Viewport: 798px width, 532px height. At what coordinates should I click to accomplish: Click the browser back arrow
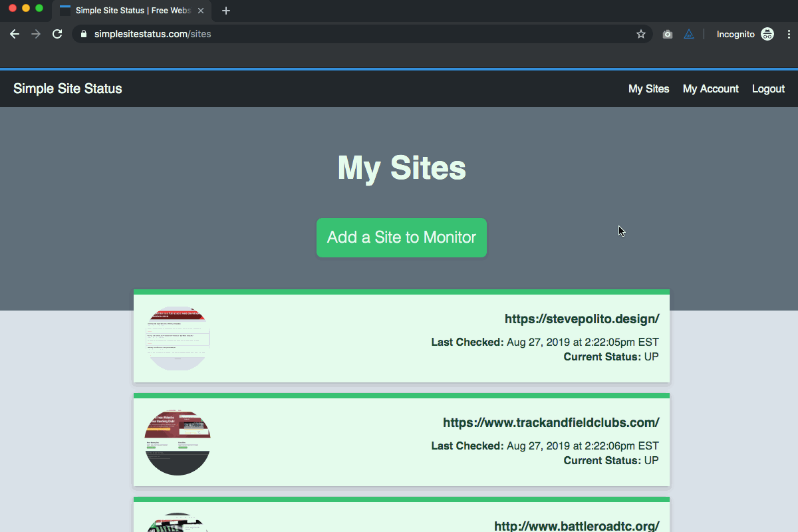pyautogui.click(x=15, y=34)
